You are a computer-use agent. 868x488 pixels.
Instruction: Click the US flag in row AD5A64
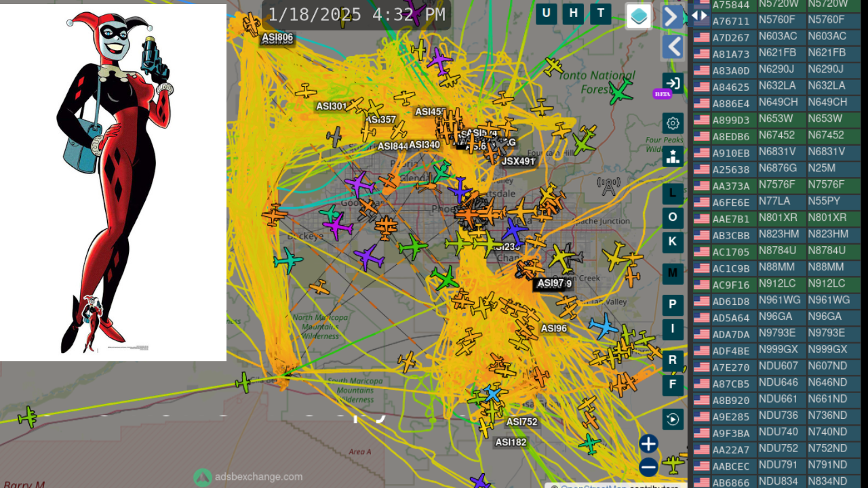click(701, 319)
